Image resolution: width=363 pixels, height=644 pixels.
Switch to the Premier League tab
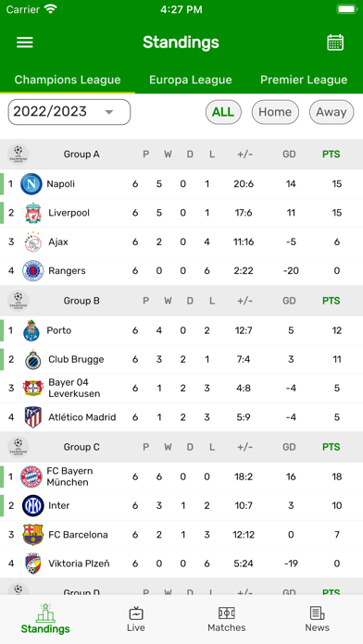304,80
